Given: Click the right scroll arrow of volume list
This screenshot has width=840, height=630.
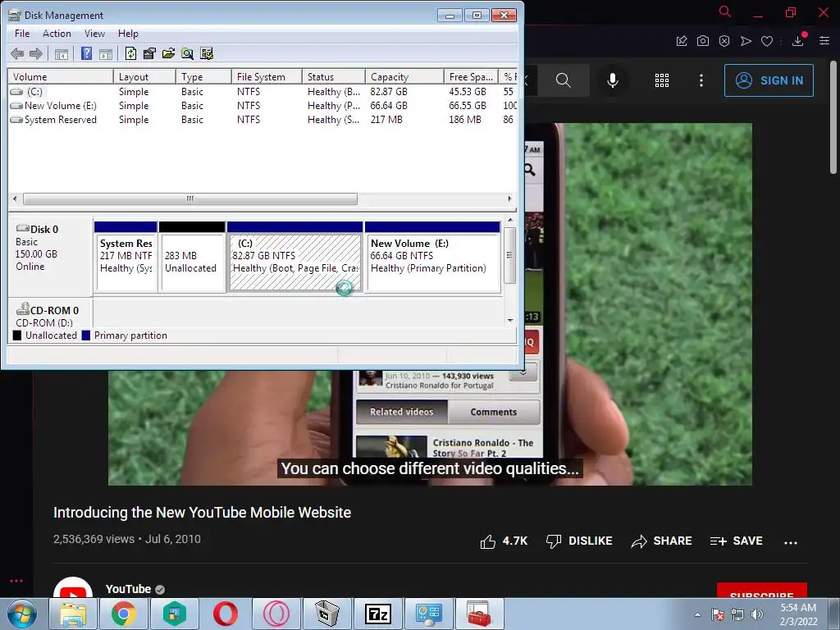Looking at the screenshot, I should (x=509, y=199).
